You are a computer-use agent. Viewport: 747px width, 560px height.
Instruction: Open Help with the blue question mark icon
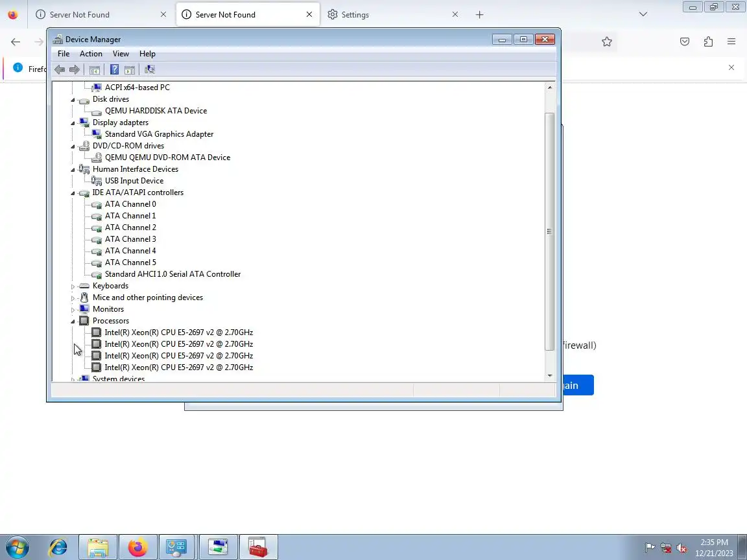[114, 69]
